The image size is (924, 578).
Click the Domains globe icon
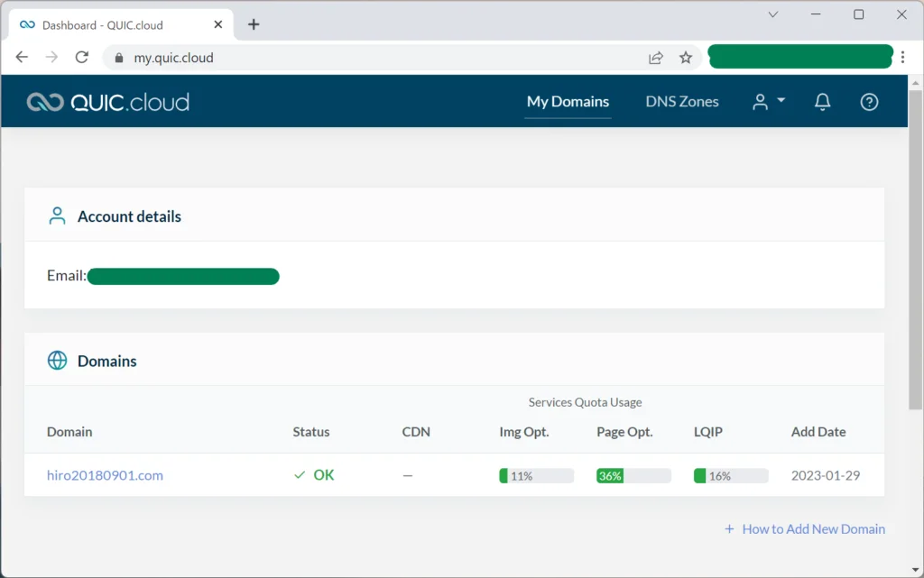pyautogui.click(x=57, y=360)
